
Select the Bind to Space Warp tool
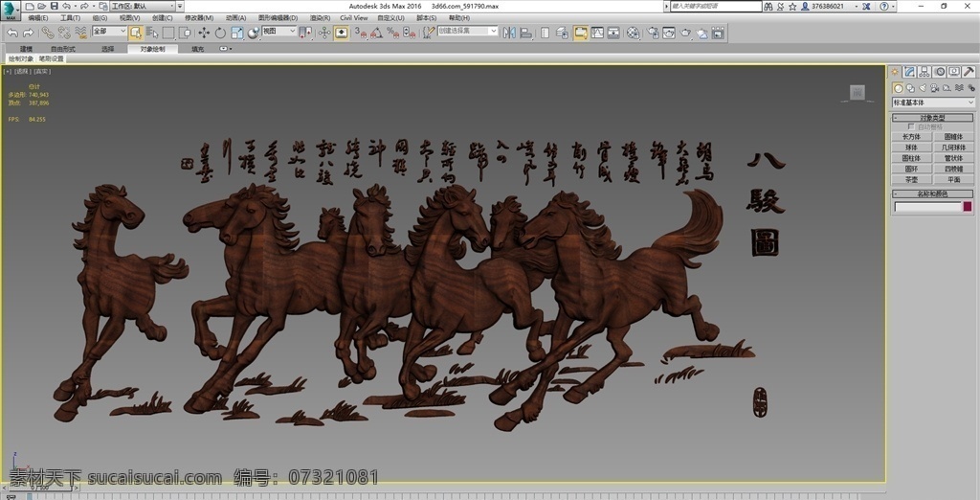tap(80, 33)
